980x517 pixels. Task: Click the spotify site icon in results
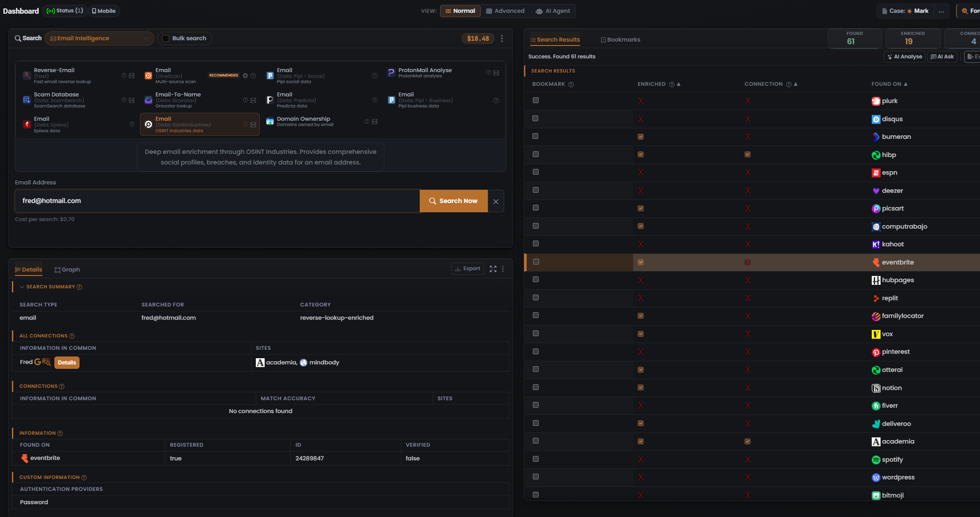[876, 460]
